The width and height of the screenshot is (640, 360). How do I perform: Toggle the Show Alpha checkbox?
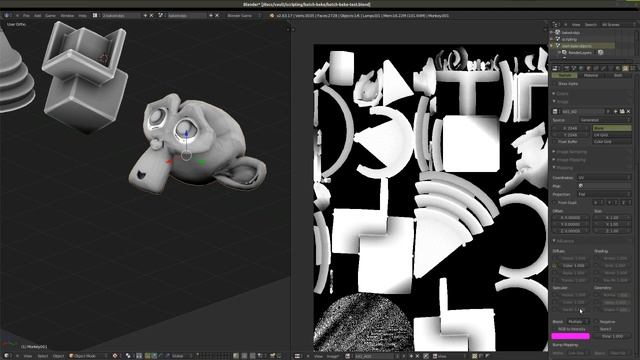(x=555, y=84)
